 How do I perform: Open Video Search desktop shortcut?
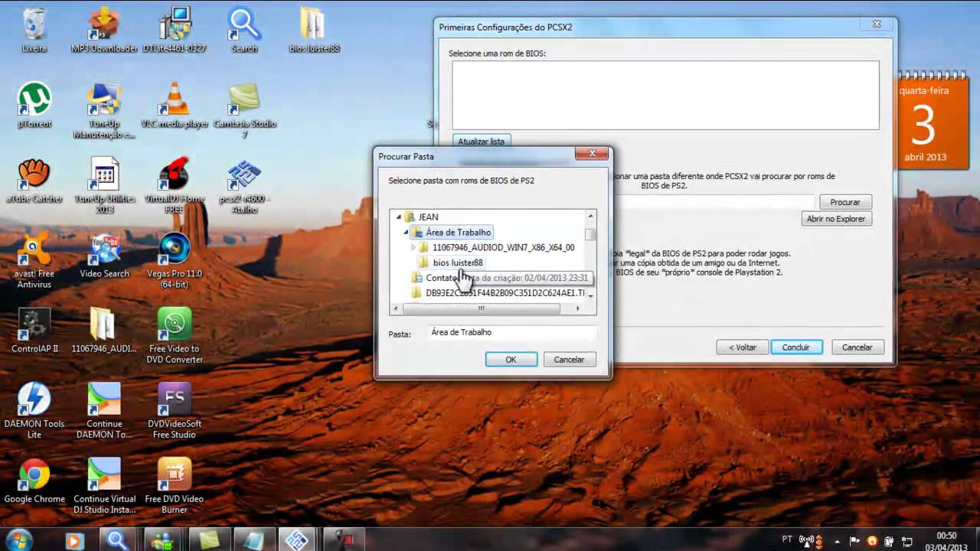point(104,256)
